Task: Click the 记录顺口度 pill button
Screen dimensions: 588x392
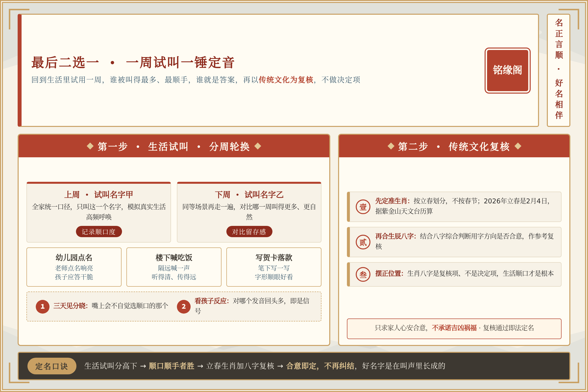Action: point(99,232)
